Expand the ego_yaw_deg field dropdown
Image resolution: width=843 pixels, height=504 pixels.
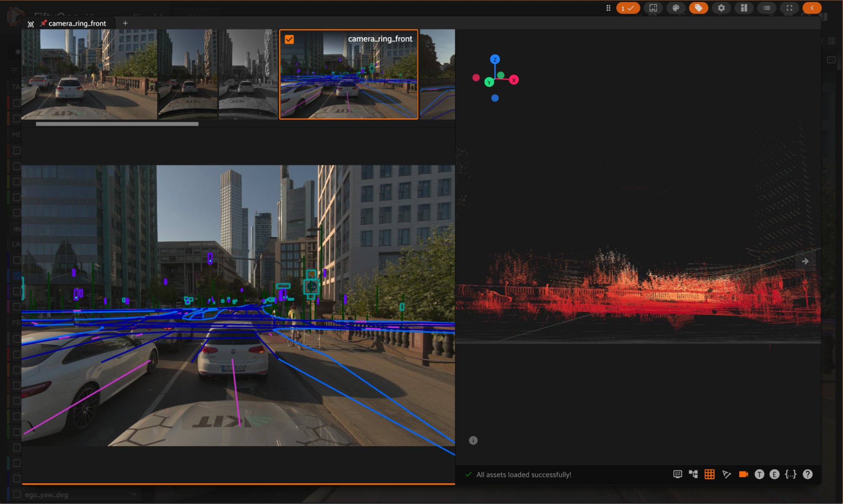click(x=134, y=494)
